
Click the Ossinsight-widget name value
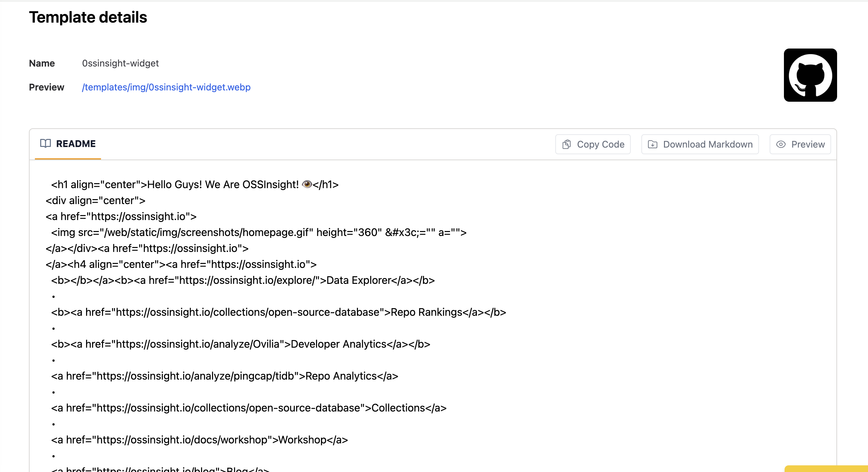[x=120, y=63]
